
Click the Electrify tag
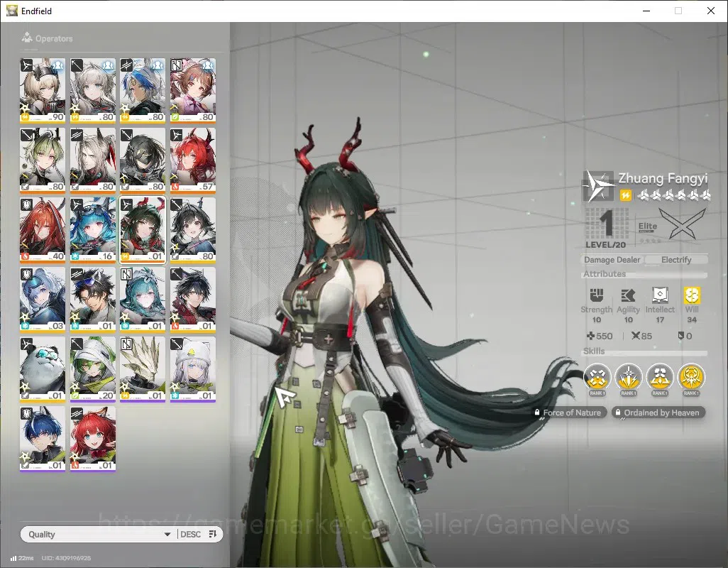pyautogui.click(x=676, y=260)
